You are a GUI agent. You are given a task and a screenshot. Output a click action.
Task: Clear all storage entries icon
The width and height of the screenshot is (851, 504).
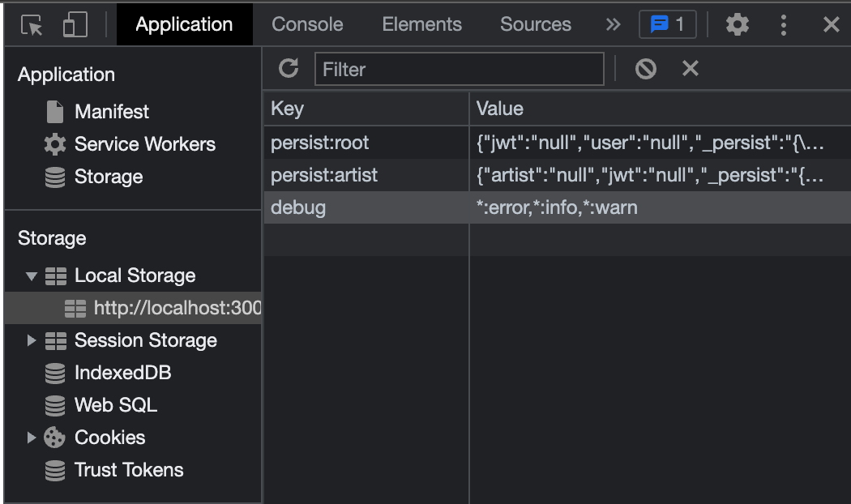(646, 69)
